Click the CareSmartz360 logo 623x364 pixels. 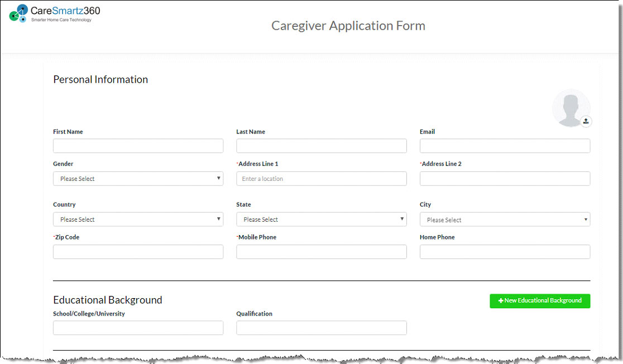[x=55, y=13]
